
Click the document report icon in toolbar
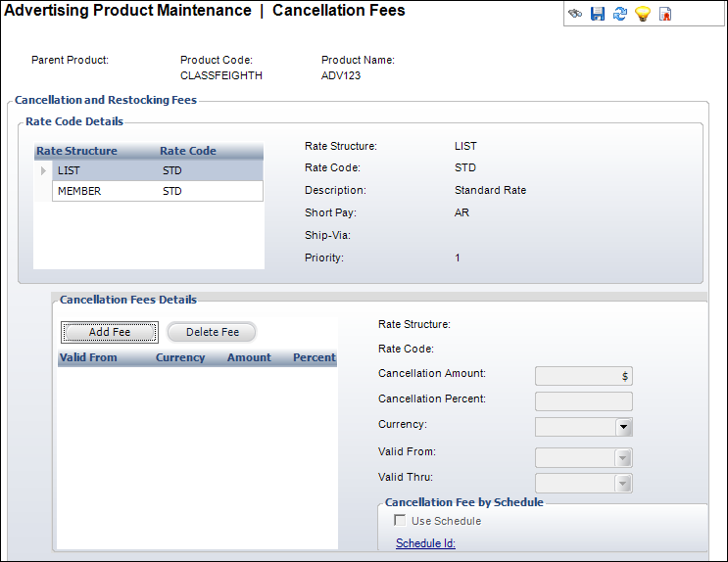coord(665,15)
